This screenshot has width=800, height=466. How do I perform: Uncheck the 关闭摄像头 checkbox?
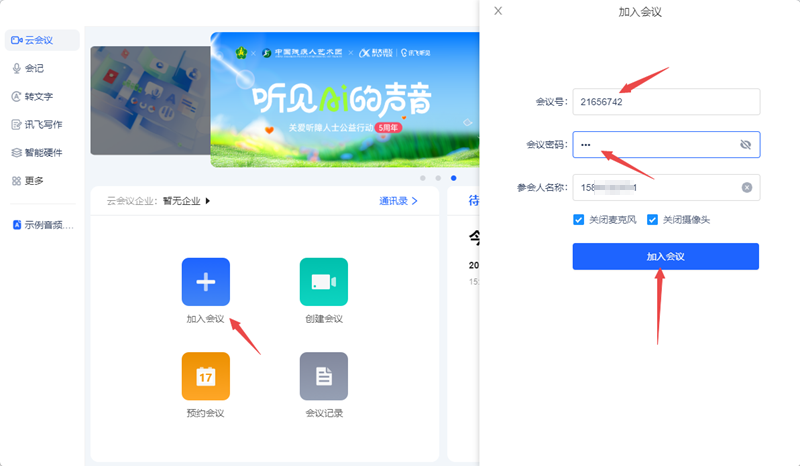652,220
